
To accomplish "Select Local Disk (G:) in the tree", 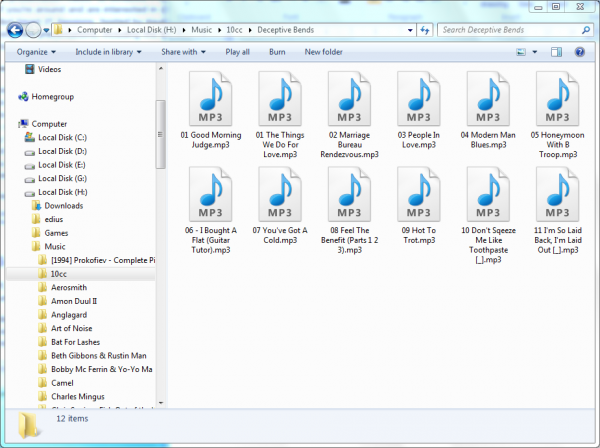I will [62, 178].
